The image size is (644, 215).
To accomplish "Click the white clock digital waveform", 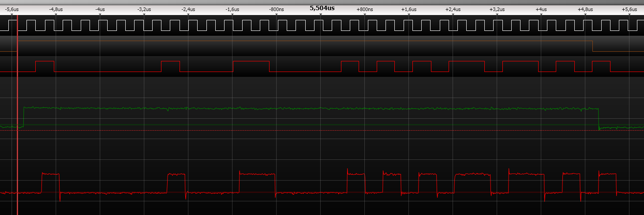I will coord(322,26).
